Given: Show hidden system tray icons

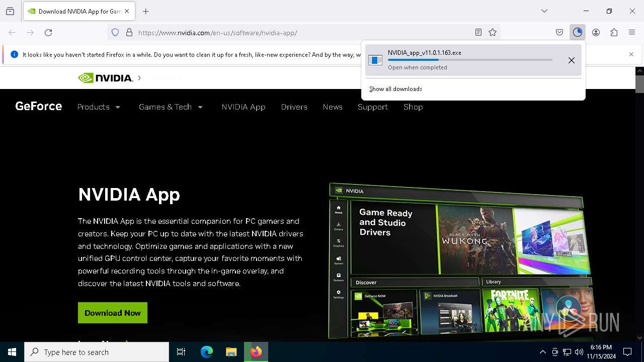Looking at the screenshot, I should click(x=542, y=352).
